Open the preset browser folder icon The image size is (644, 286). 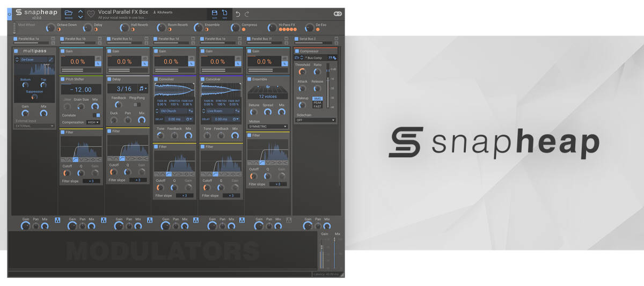coord(68,13)
